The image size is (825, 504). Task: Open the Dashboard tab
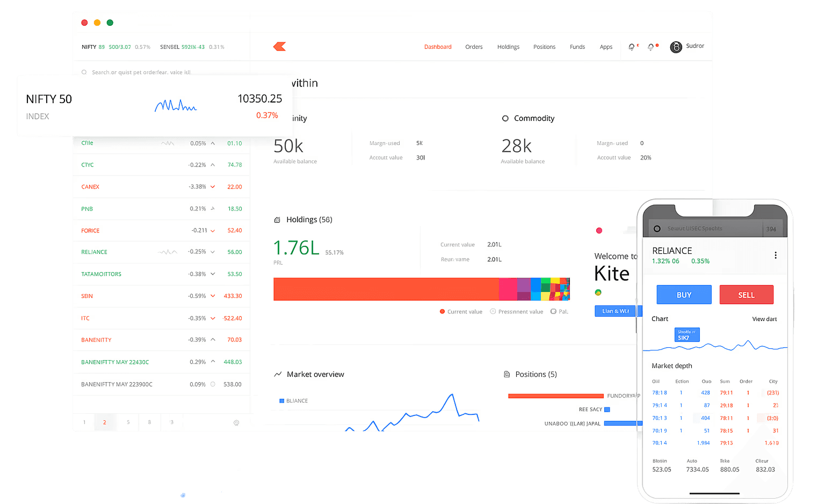(x=438, y=47)
